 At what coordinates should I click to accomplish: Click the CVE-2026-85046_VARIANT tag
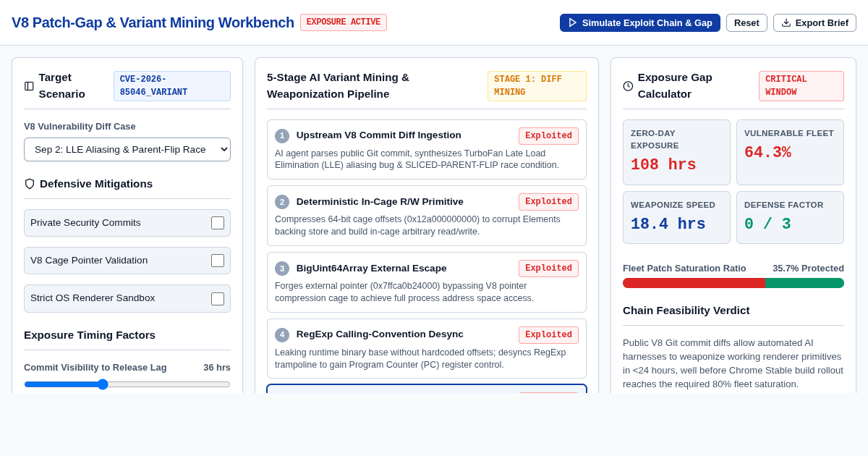click(172, 86)
